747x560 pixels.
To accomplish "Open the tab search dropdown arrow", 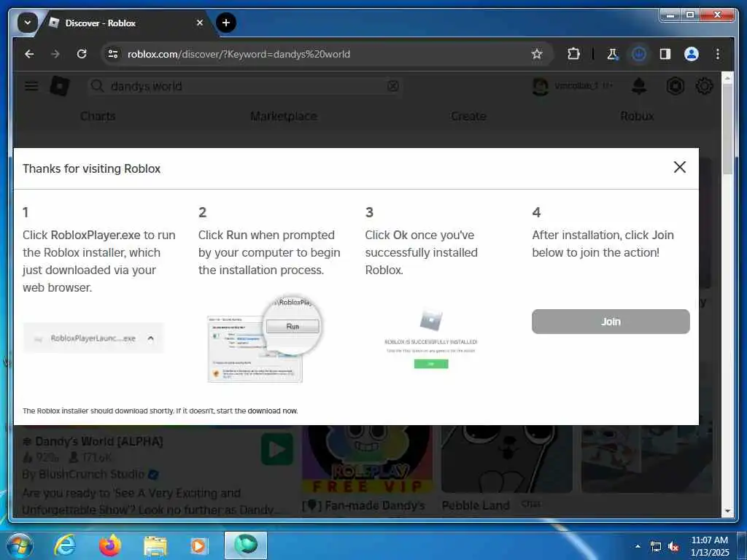I will point(27,23).
